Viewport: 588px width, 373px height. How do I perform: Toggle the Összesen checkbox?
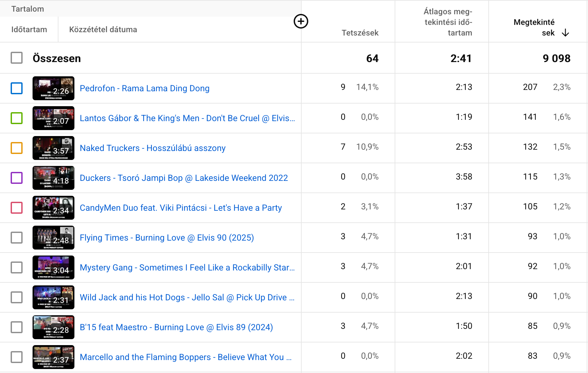(17, 58)
